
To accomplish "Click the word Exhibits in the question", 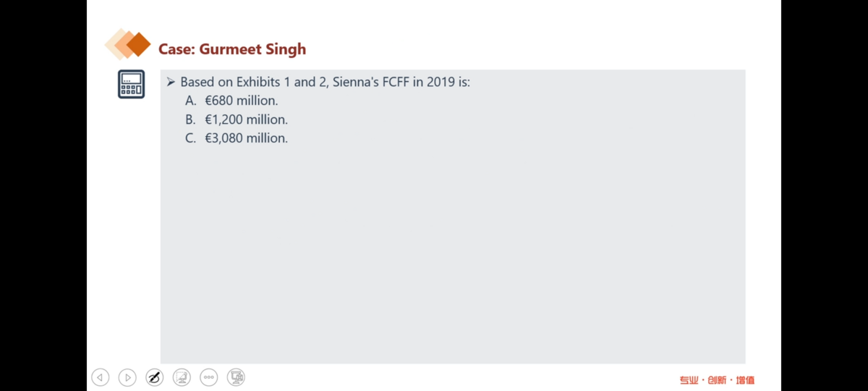I will tap(258, 82).
